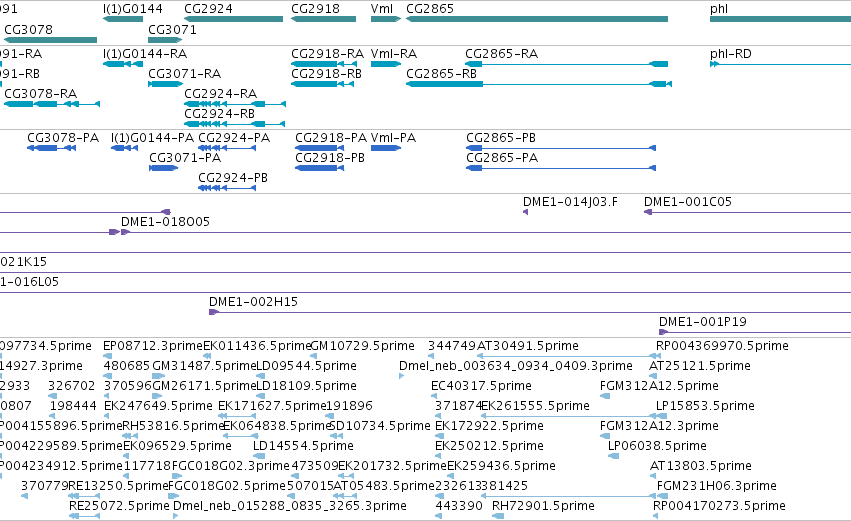
Task: Select the FGM231H06.3prime EST label
Action: click(717, 487)
